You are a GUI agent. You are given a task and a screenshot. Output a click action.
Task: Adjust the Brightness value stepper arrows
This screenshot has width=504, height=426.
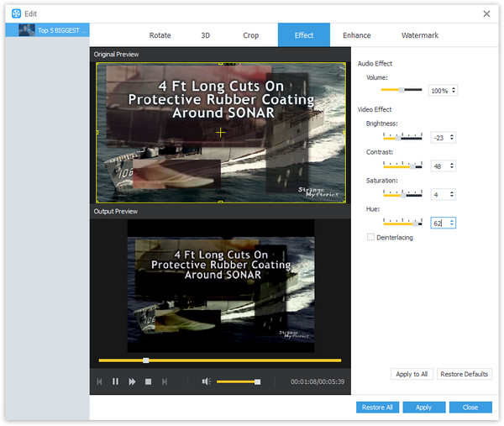pos(453,137)
